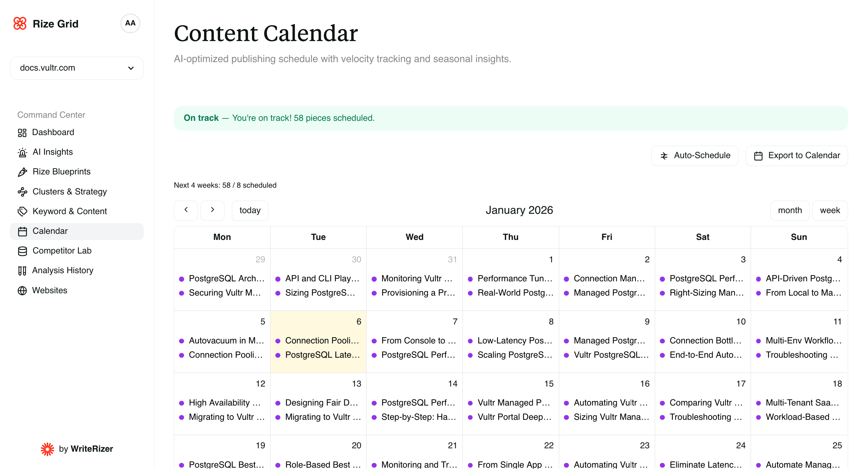Click the AA account avatar badge

(130, 23)
